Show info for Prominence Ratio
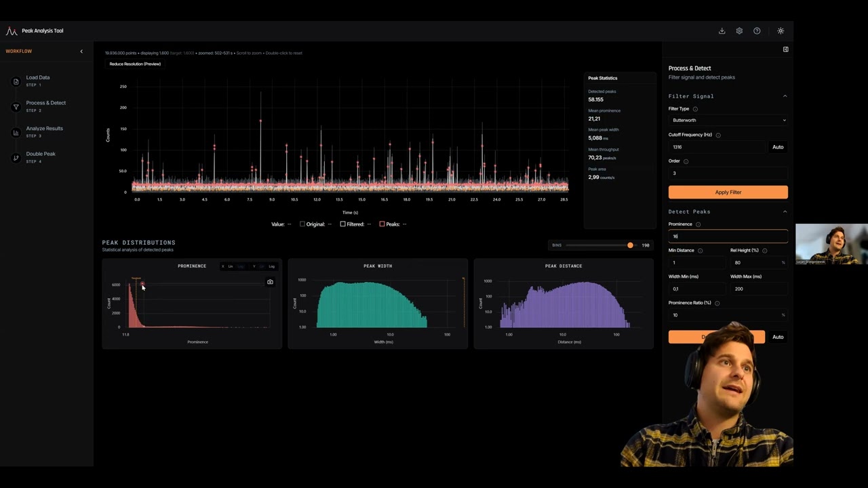The width and height of the screenshot is (868, 488). click(717, 303)
